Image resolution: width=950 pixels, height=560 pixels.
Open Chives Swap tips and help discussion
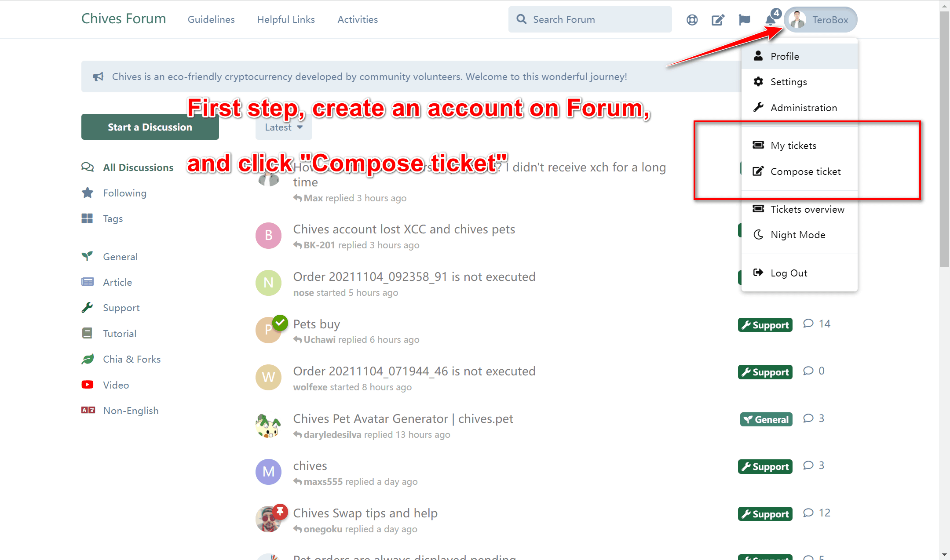tap(365, 513)
